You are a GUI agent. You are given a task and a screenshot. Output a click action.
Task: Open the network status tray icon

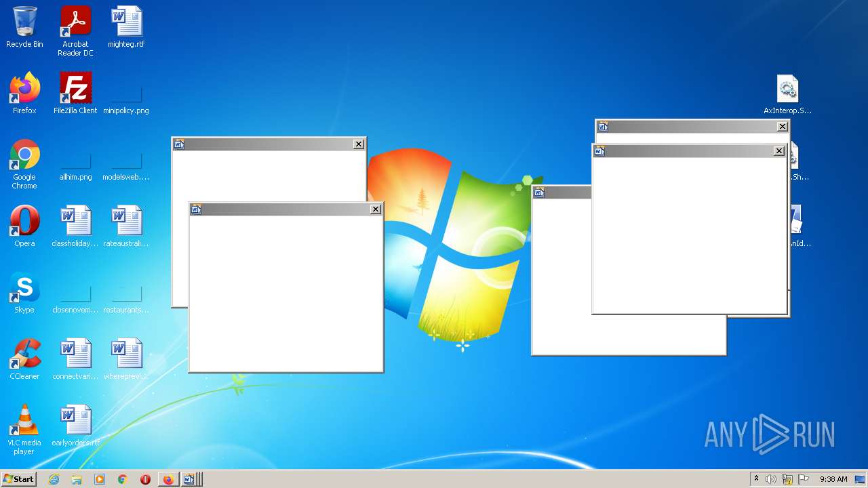(787, 479)
